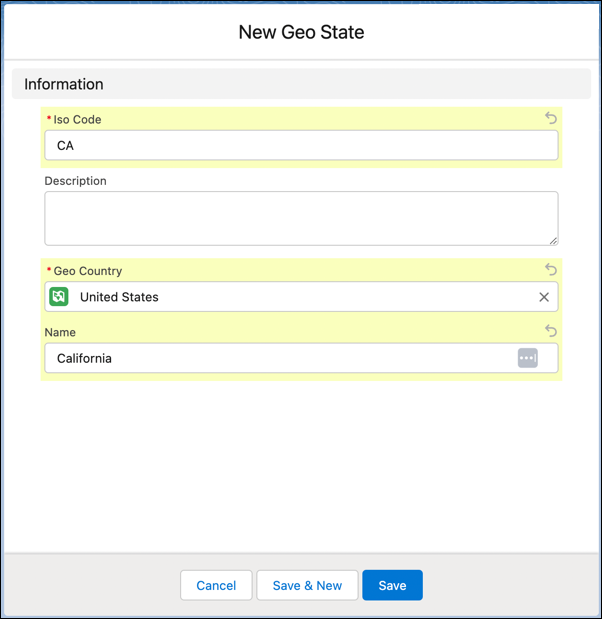Viewport: 602px width, 619px height.
Task: Save the new Geo State record
Action: tap(392, 585)
